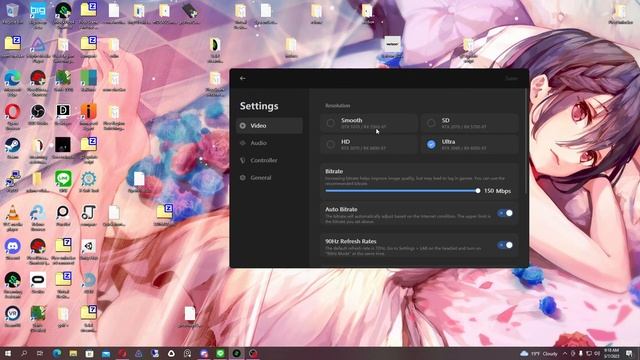
Task: Select the Microsoft Edge desktop shortcut
Action: (x=12, y=82)
